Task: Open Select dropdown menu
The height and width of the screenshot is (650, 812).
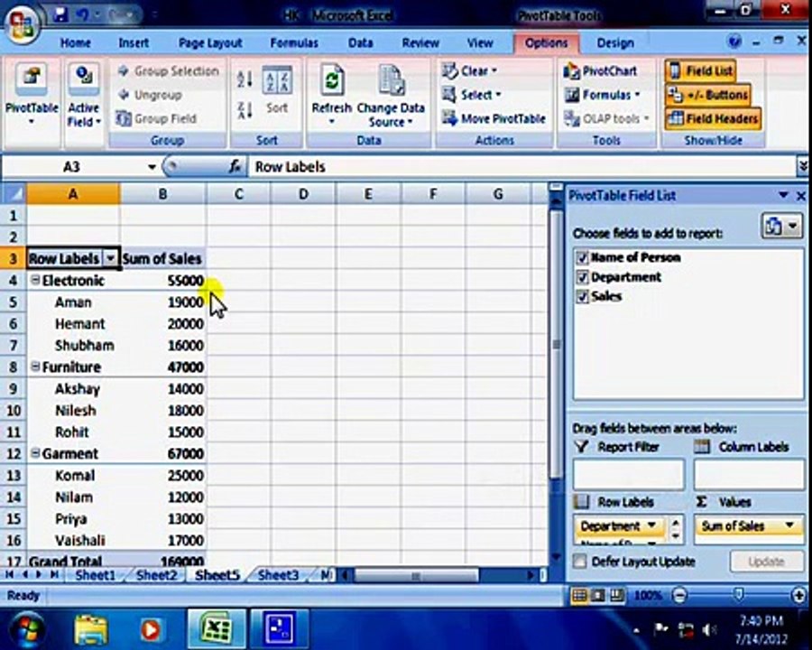Action: pos(471,95)
